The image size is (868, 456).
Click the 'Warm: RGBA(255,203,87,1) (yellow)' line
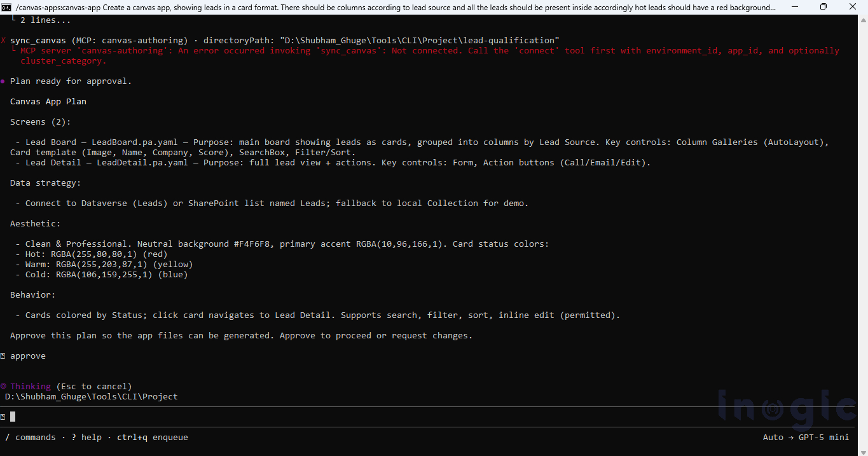pyautogui.click(x=104, y=265)
